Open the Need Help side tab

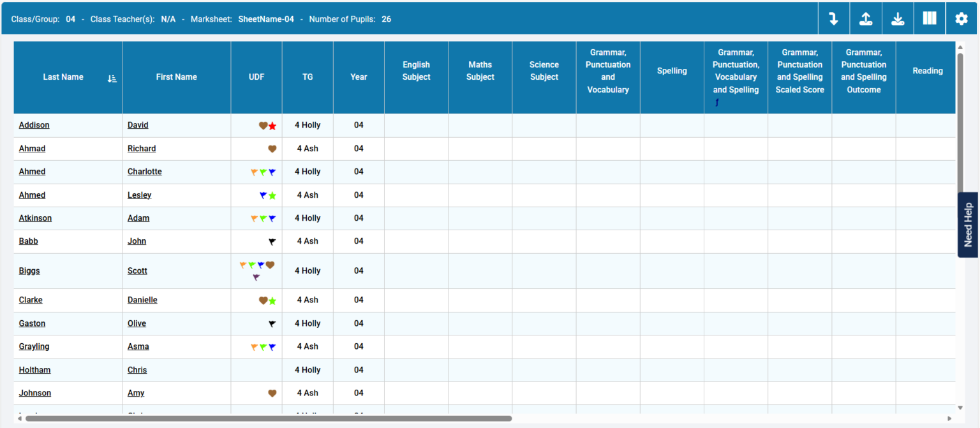click(x=969, y=225)
